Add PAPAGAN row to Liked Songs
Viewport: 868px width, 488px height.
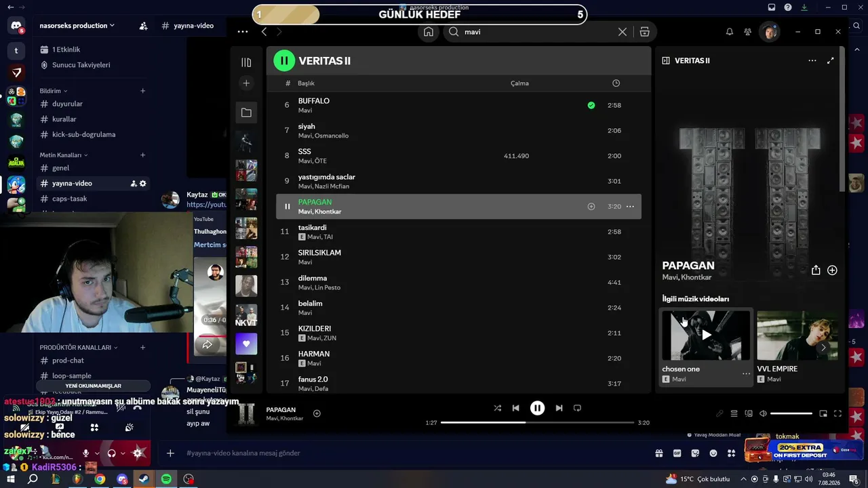click(591, 206)
